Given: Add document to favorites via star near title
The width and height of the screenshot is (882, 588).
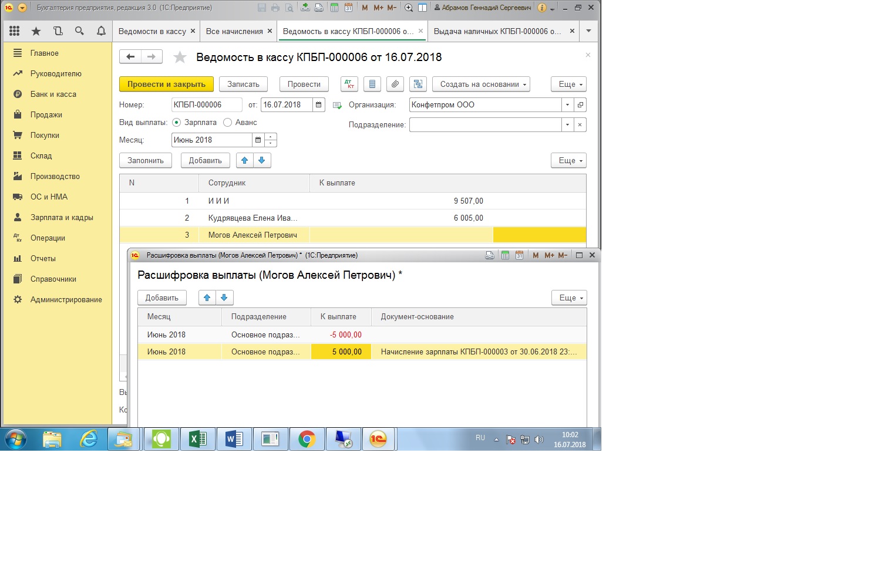Looking at the screenshot, I should pos(180,57).
